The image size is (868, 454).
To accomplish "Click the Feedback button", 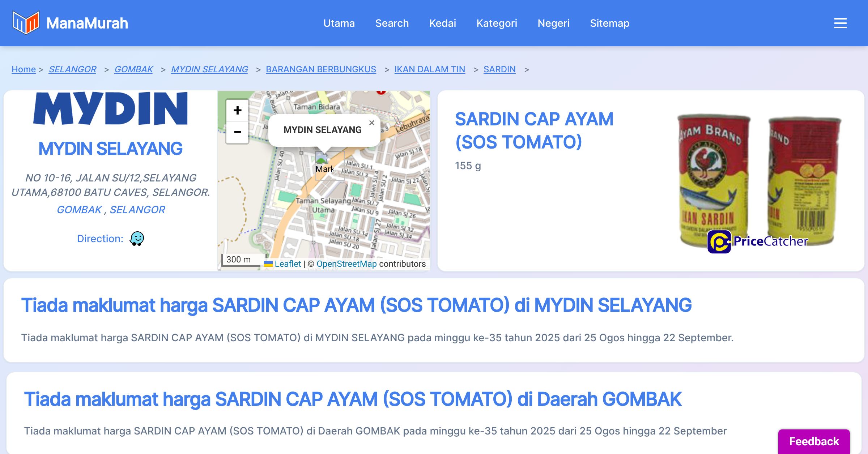I will click(814, 441).
